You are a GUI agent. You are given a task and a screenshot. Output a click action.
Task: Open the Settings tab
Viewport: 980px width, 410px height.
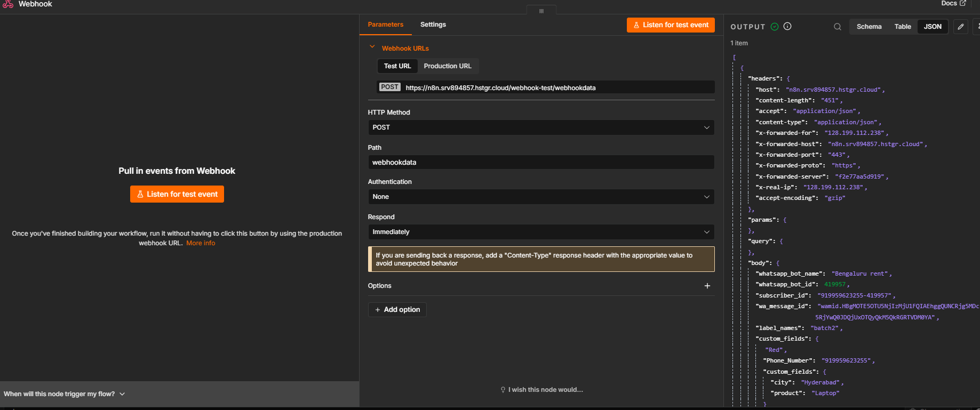click(x=433, y=25)
